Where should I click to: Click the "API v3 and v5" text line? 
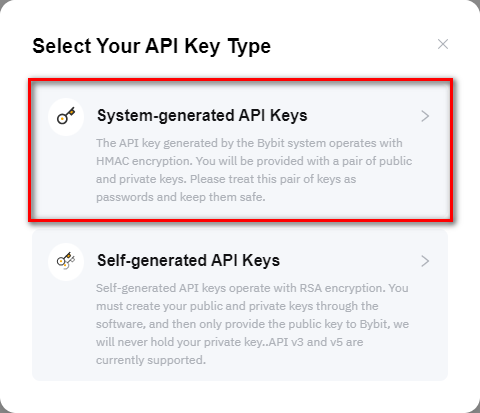pos(230,342)
